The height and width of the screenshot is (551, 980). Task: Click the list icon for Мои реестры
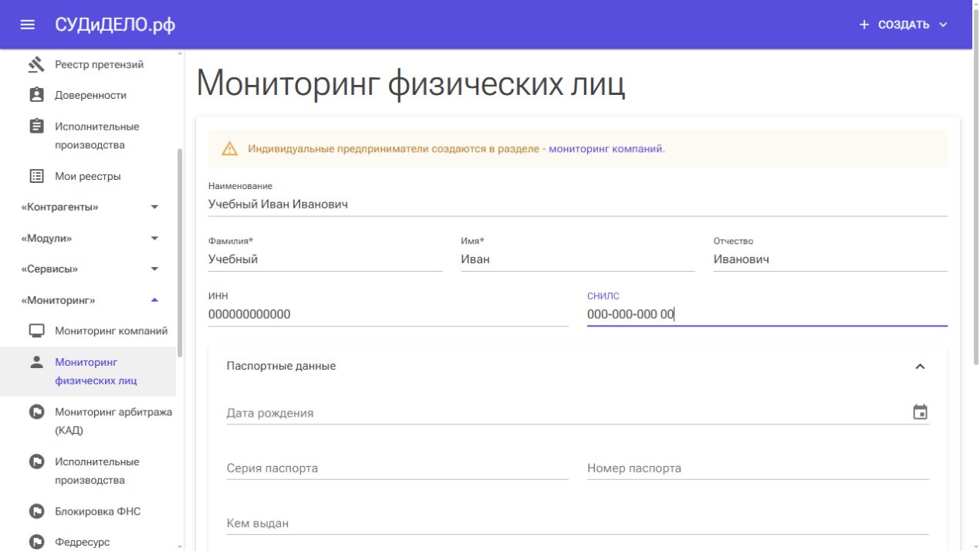tap(36, 176)
